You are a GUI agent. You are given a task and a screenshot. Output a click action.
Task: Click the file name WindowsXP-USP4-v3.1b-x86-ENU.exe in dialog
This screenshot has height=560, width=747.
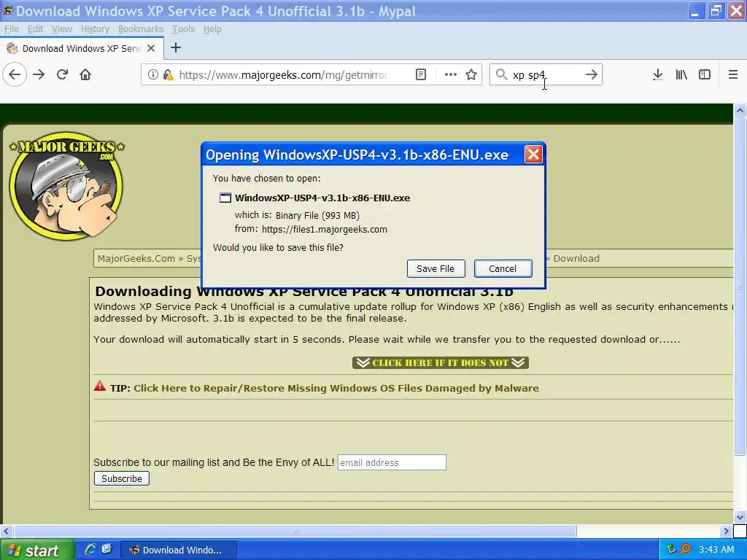click(x=322, y=198)
